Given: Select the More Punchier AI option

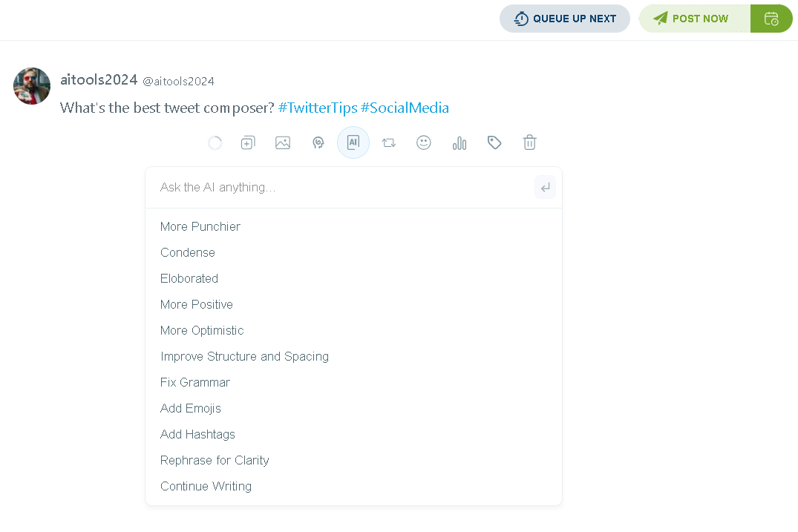Looking at the screenshot, I should pos(200,226).
